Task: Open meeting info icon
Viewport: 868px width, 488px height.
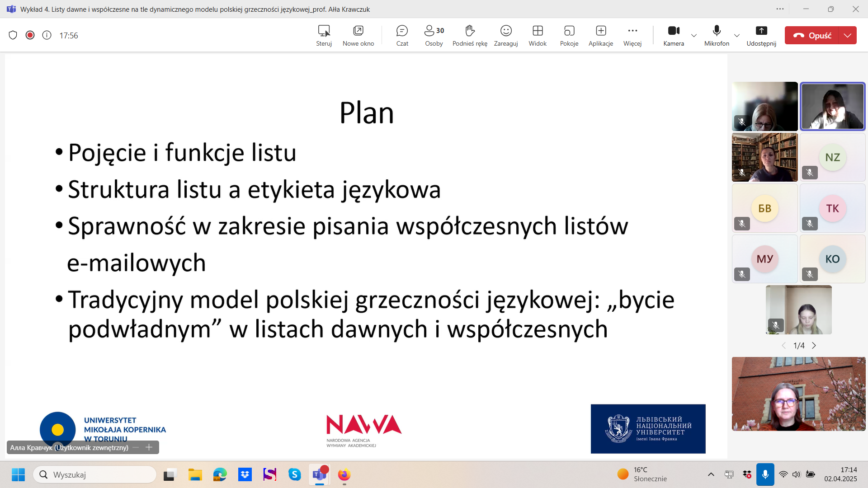Action: coord(47,35)
